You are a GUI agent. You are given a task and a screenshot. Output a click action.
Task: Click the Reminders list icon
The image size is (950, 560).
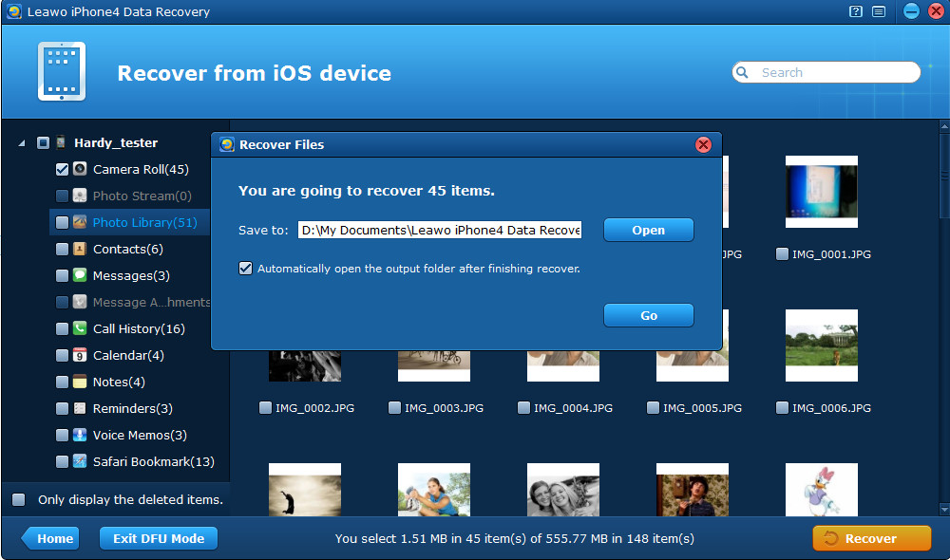click(80, 408)
